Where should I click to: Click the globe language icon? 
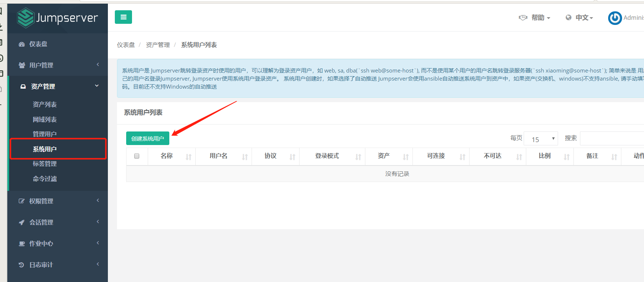[x=568, y=18]
